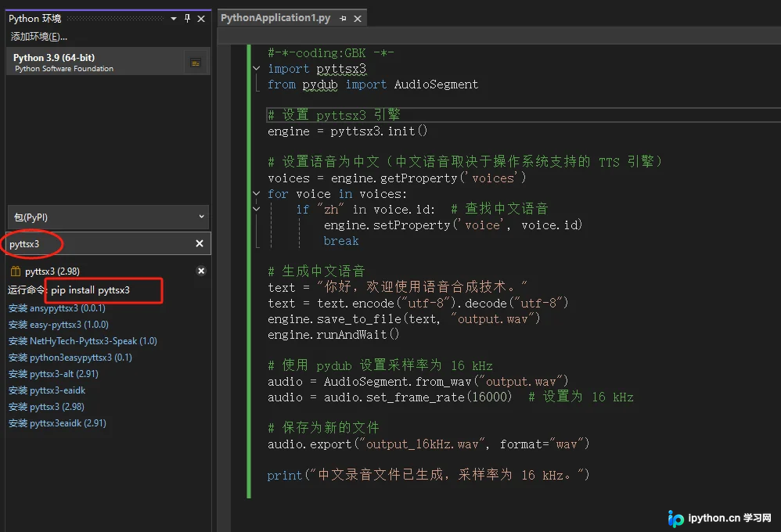Click the 添加环境(E)... link
The height and width of the screenshot is (532, 781).
click(x=39, y=36)
